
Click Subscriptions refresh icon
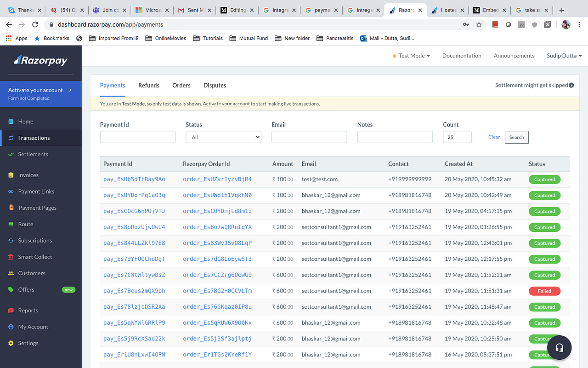tap(11, 241)
